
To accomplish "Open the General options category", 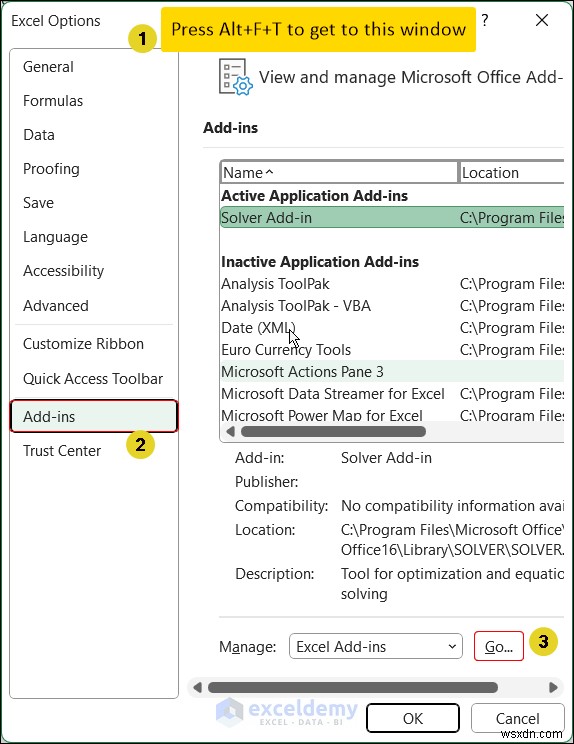I will (x=48, y=67).
